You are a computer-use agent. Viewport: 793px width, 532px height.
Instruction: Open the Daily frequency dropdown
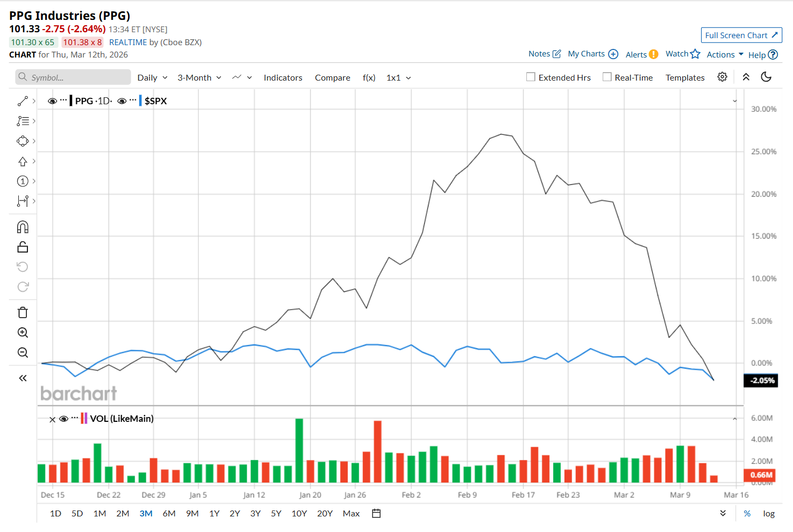click(153, 77)
